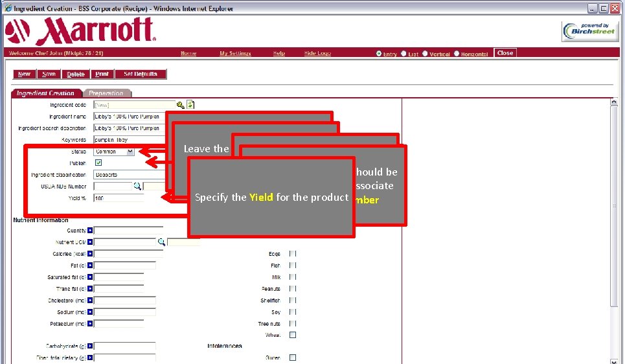The width and height of the screenshot is (625, 364).
Task: Click the scrollbar up arrow
Action: (x=614, y=102)
